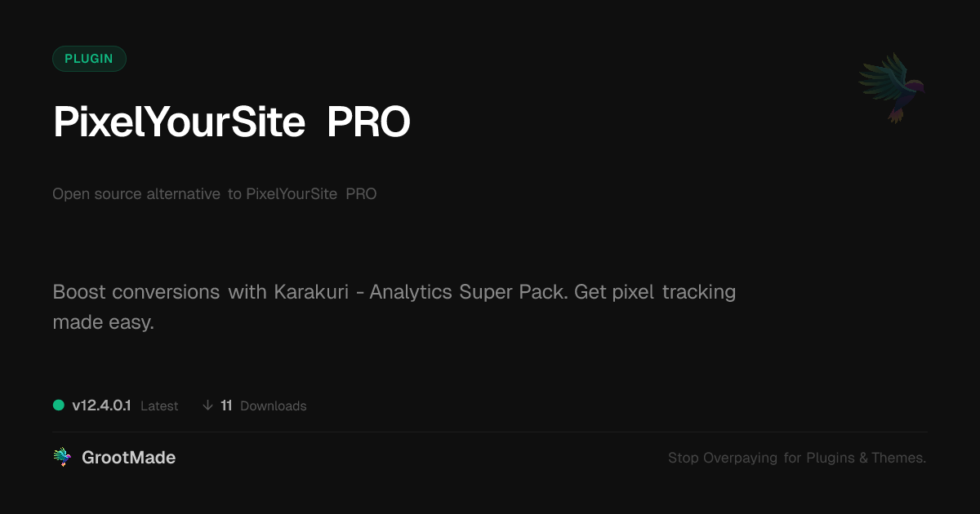Click the small GrootMade bird icon in footer

[x=61, y=457]
